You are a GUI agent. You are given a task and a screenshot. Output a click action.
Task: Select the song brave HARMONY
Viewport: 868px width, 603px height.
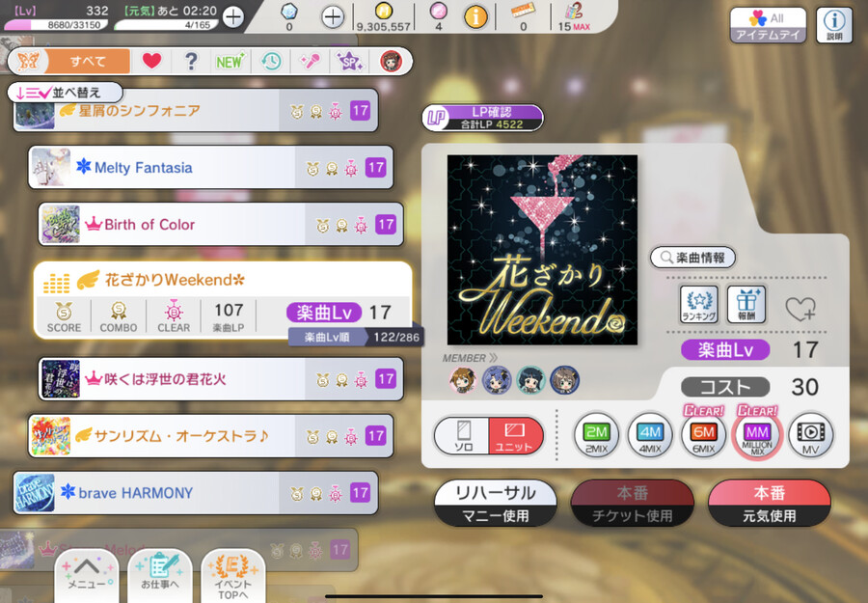196,493
